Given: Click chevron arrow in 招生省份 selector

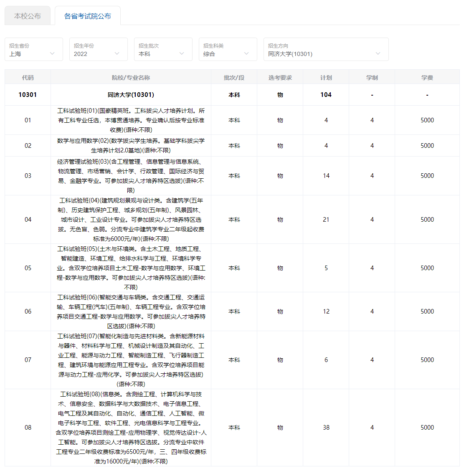Looking at the screenshot, I should (x=52, y=53).
